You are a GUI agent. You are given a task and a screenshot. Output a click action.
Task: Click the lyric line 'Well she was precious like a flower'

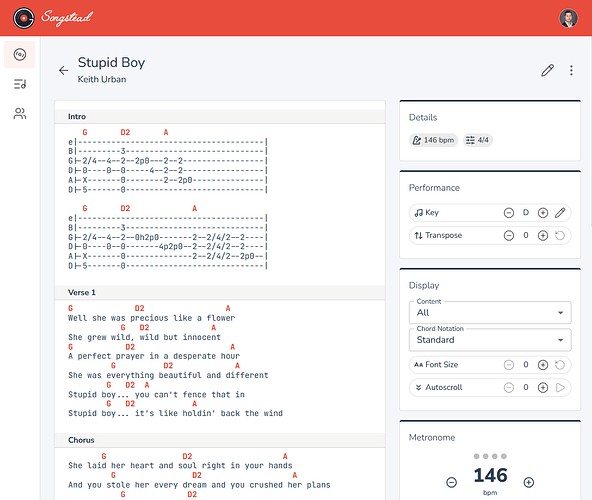[151, 318]
